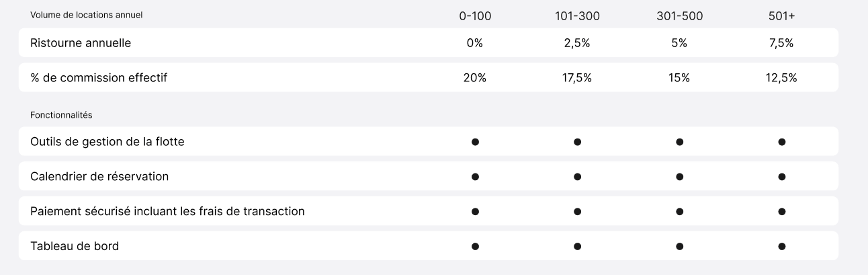Click the 0-100 volume column header
The image size is (868, 275).
[475, 16]
